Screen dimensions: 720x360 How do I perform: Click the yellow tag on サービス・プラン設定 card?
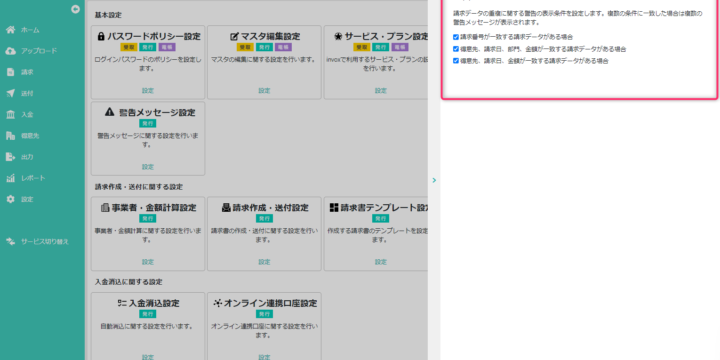pyautogui.click(x=362, y=47)
